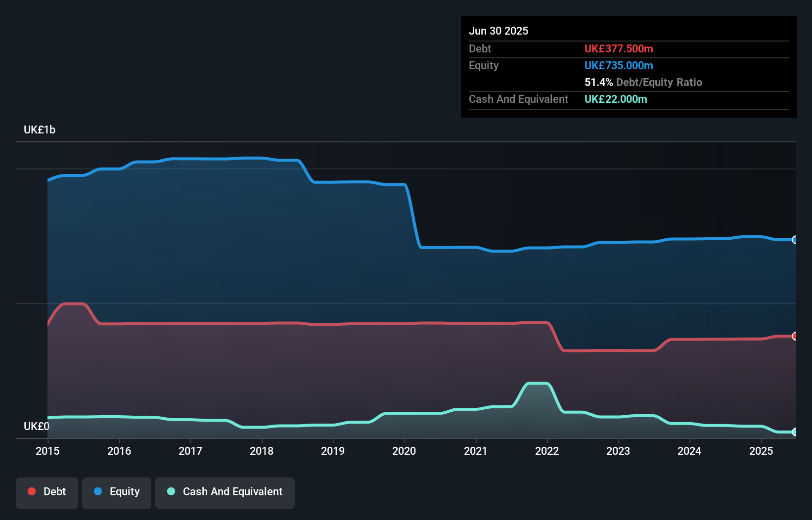This screenshot has height=520, width=812.
Task: Click the UK£377.500m Debt value
Action: pos(619,48)
